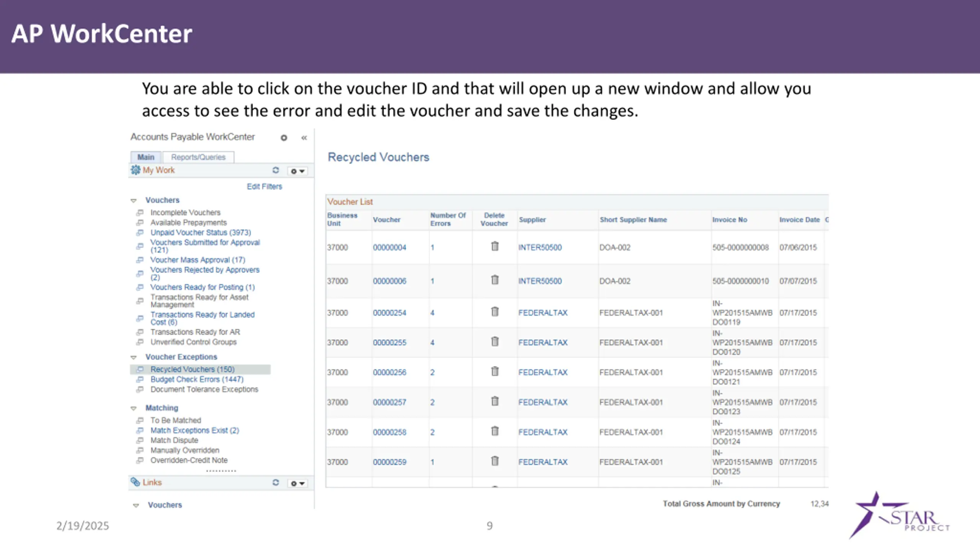Open voucher ID 00000256
The width and height of the screenshot is (980, 551).
click(390, 373)
